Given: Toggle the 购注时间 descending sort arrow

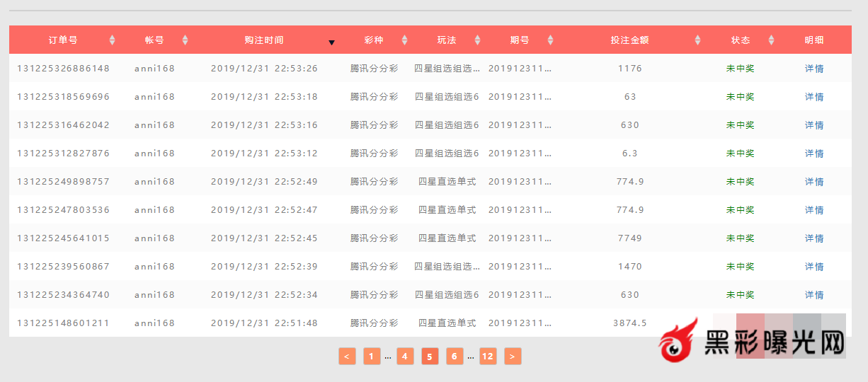Looking at the screenshot, I should pos(331,42).
